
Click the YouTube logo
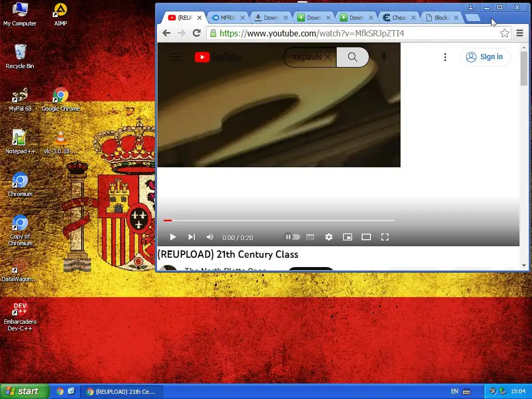218,57
